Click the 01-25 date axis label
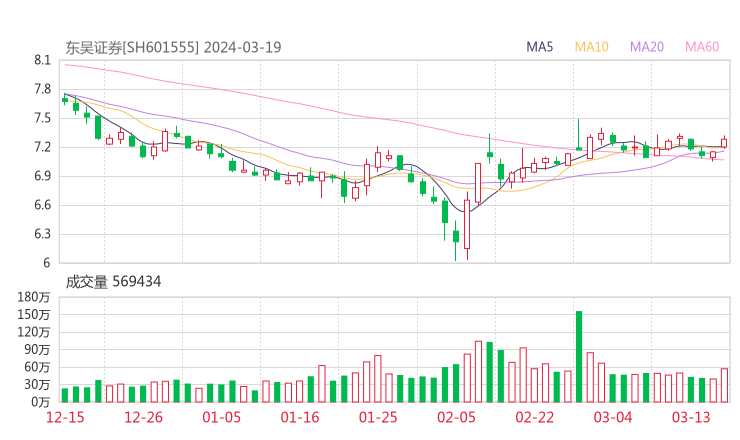The image size is (740, 440). point(378,417)
